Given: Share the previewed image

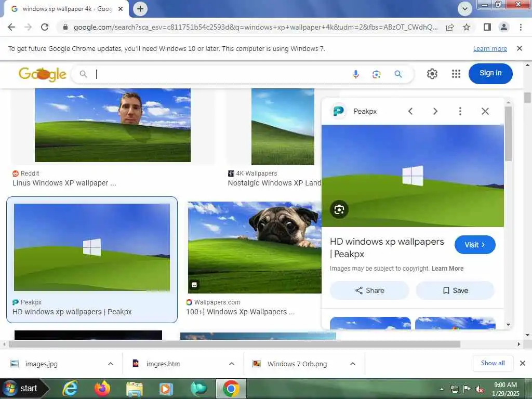Looking at the screenshot, I should click(x=369, y=290).
